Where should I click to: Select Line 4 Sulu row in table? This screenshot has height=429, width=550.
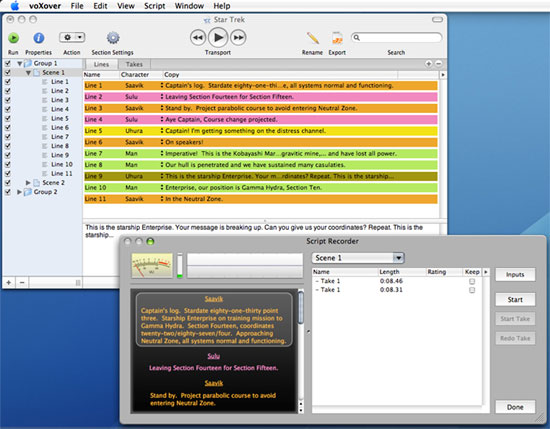point(261,120)
